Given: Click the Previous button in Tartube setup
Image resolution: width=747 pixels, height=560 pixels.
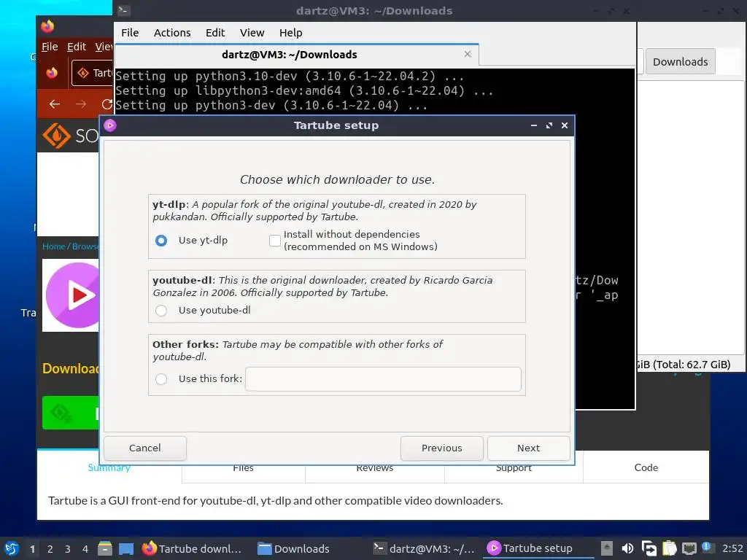Looking at the screenshot, I should 441,448.
